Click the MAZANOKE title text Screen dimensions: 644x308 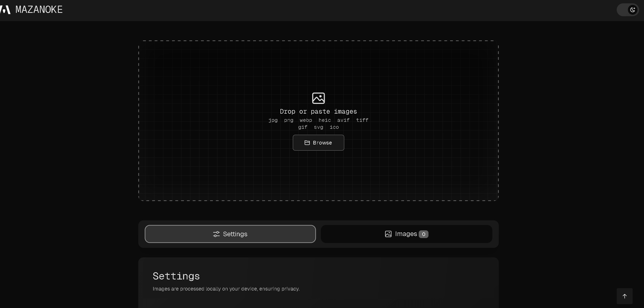tap(39, 10)
